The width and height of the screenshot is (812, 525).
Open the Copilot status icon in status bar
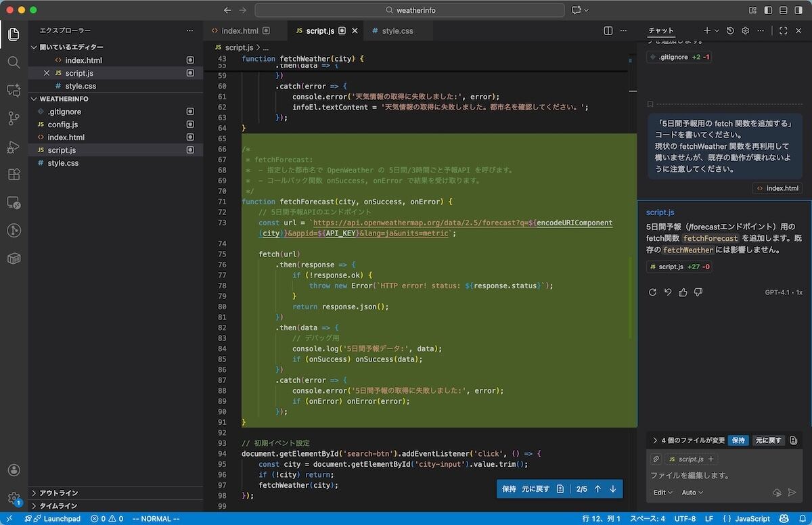784,519
